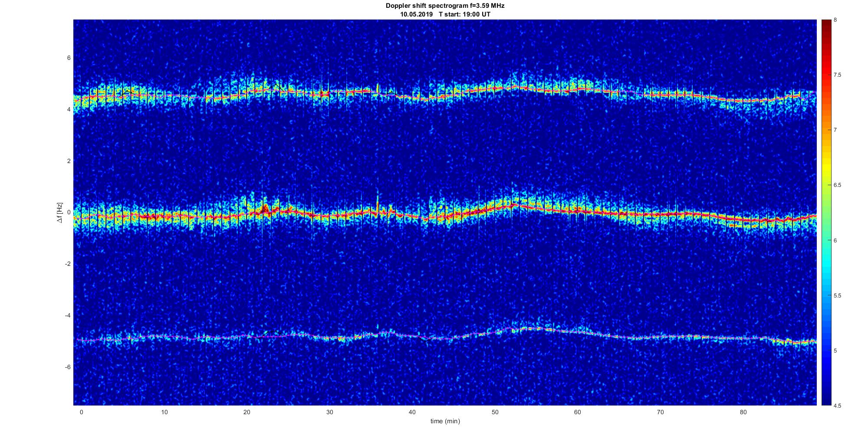Image resolution: width=868 pixels, height=435 pixels.
Task: Click the x-axis tick label 70
Action: (661, 412)
